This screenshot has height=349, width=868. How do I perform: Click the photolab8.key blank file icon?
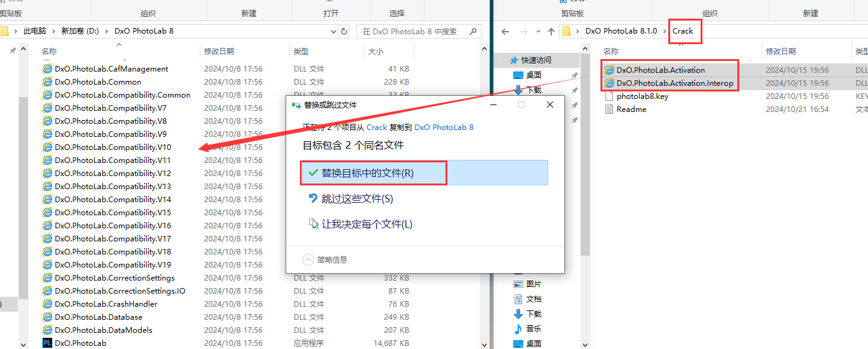[x=609, y=96]
